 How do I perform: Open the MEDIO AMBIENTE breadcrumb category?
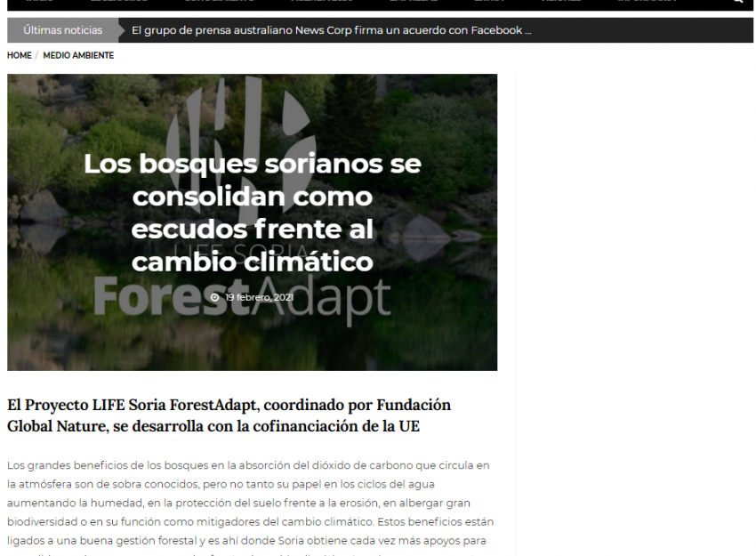point(78,55)
